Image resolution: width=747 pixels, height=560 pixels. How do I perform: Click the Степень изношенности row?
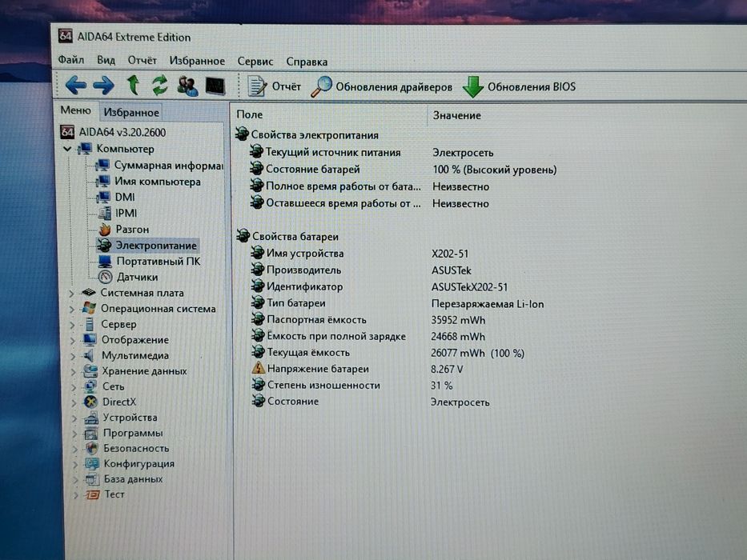[x=352, y=386]
